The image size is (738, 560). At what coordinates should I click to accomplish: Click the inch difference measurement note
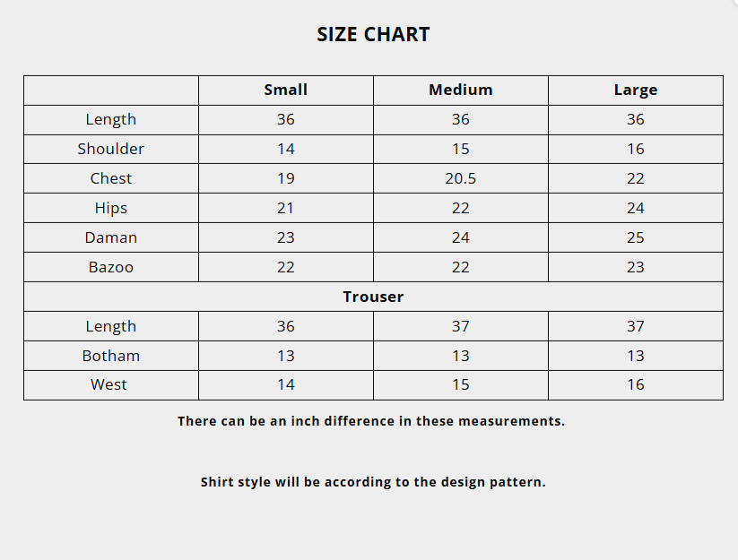tap(371, 421)
